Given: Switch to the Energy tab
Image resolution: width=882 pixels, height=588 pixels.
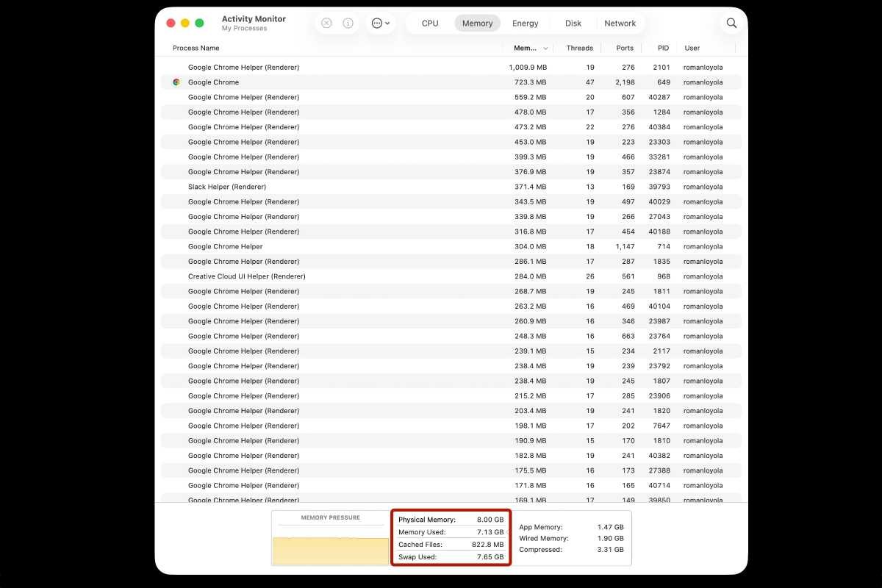Looking at the screenshot, I should tap(525, 24).
